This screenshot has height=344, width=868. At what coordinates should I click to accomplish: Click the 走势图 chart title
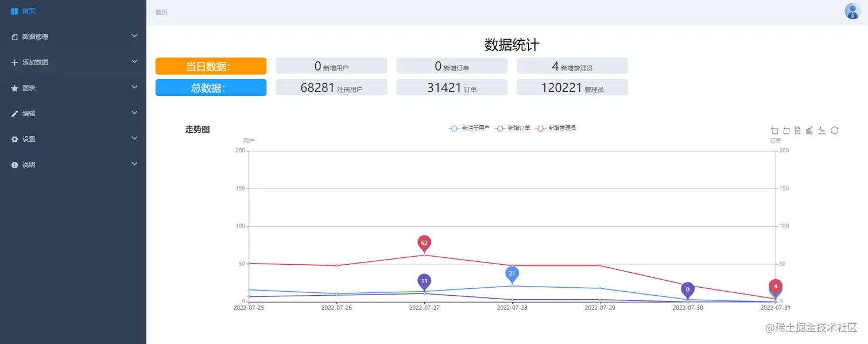tap(197, 130)
